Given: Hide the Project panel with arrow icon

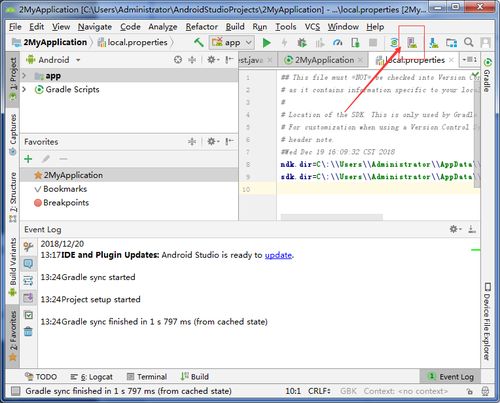Looking at the screenshot, I should coord(229,60).
